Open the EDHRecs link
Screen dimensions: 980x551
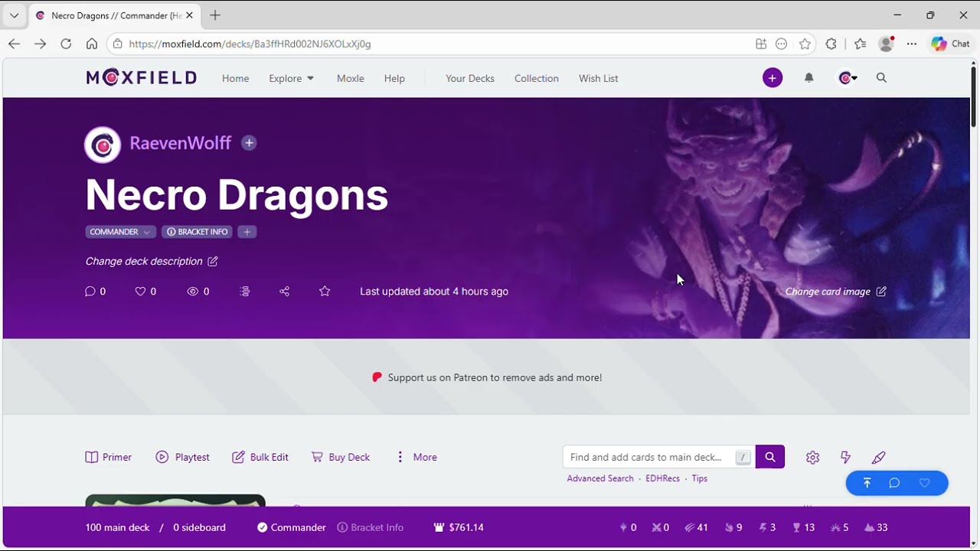662,478
